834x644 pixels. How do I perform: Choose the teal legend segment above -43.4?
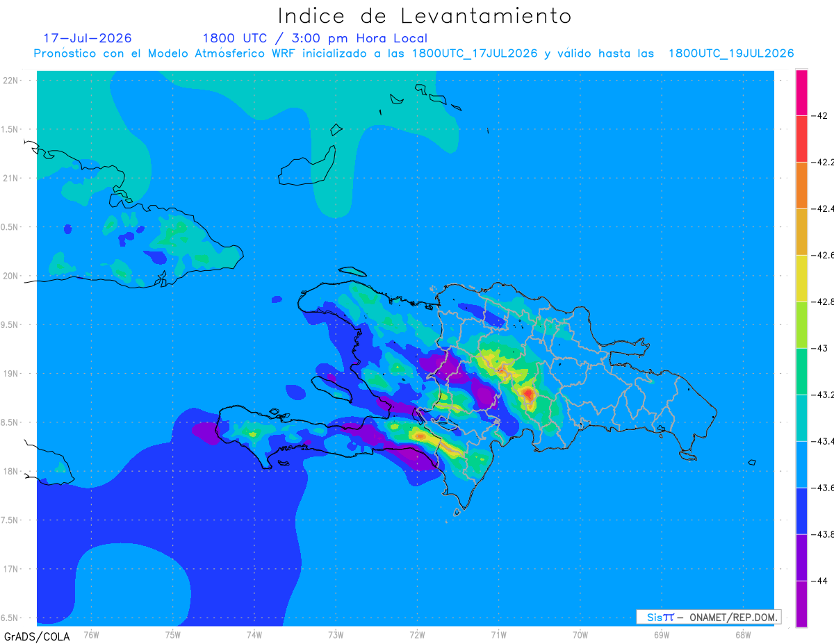(x=801, y=418)
